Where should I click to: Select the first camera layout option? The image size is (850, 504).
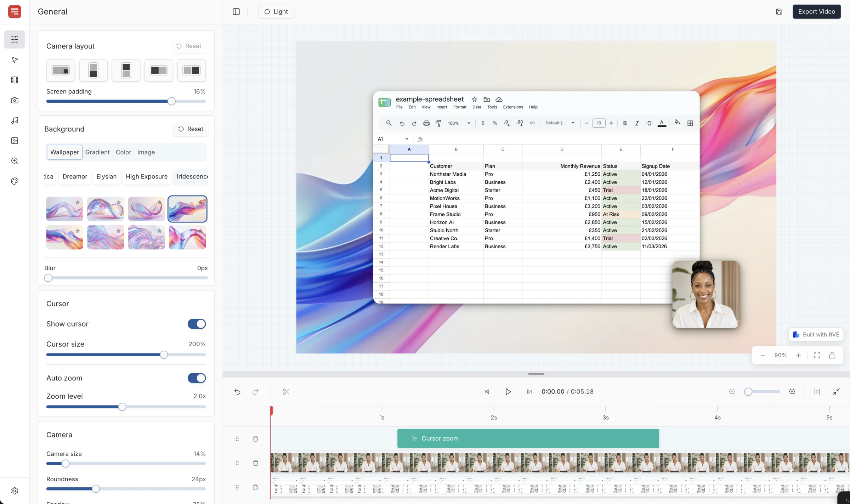point(61,70)
